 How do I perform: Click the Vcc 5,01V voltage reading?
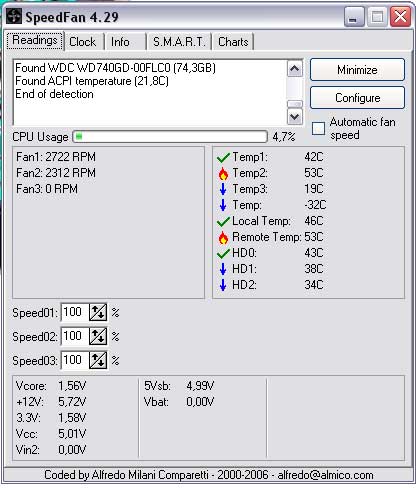(x=51, y=434)
